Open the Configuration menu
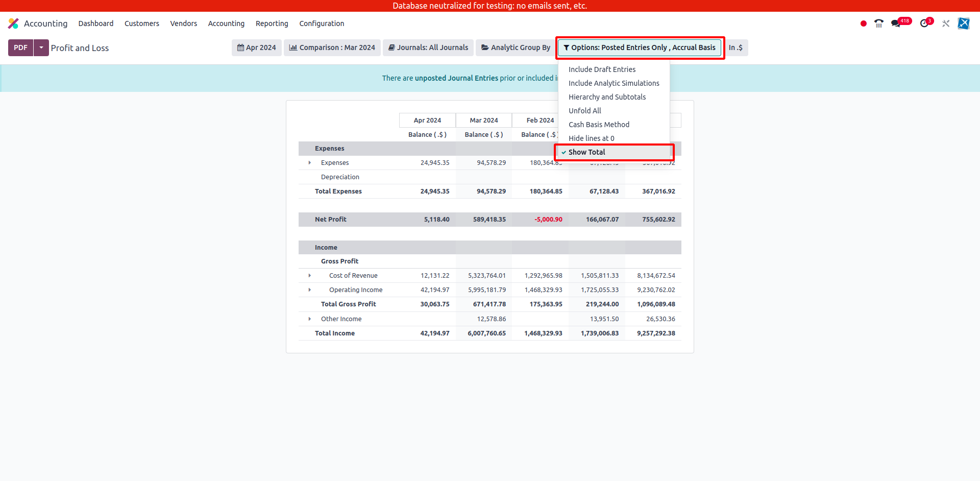980x481 pixels. [322, 23]
